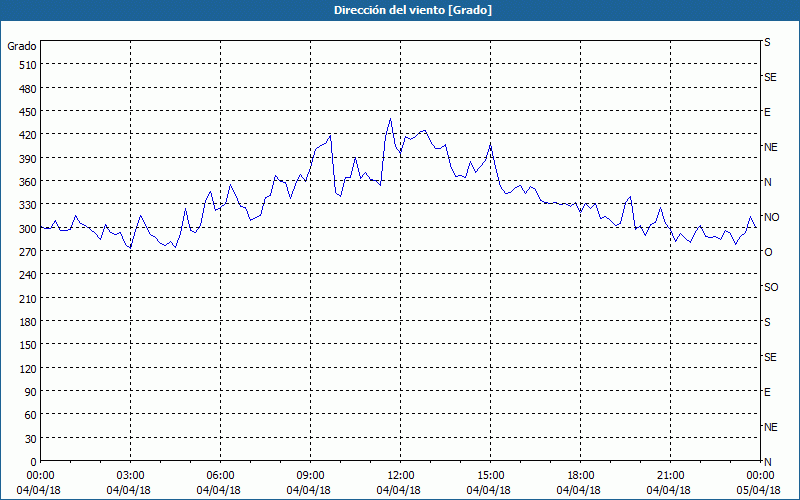Select the 360 degree axis value
The width and height of the screenshot is (800, 500).
tap(28, 182)
